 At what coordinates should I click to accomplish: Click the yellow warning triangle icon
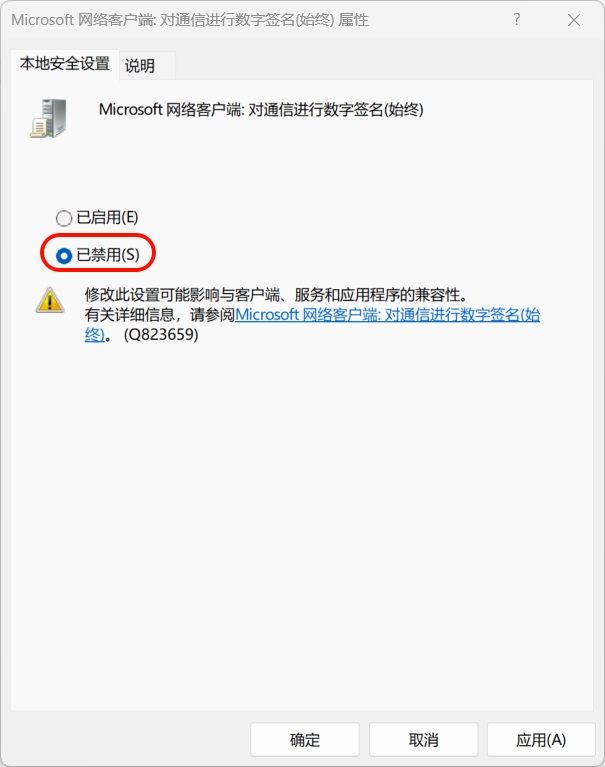coord(50,300)
